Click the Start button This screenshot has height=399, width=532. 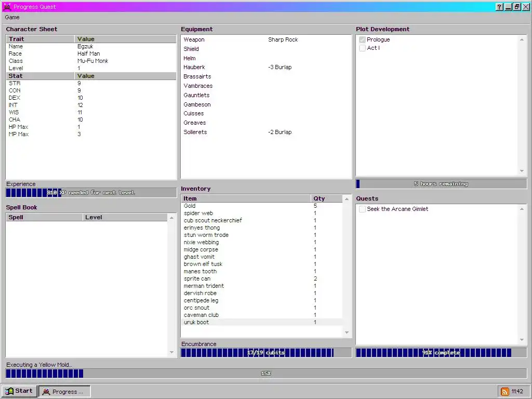19,391
